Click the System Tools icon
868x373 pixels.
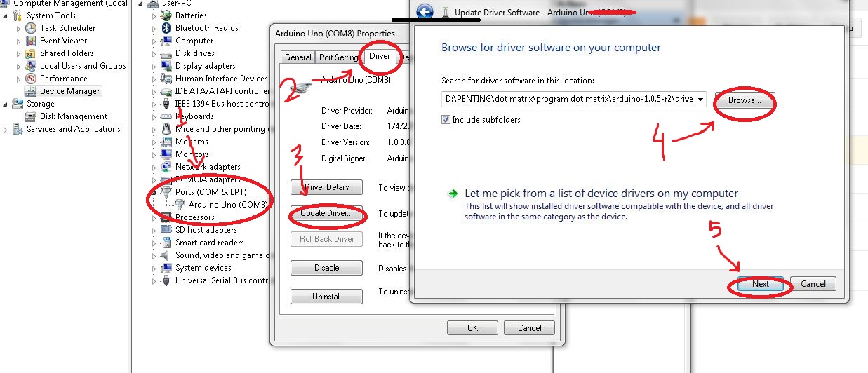[18, 15]
